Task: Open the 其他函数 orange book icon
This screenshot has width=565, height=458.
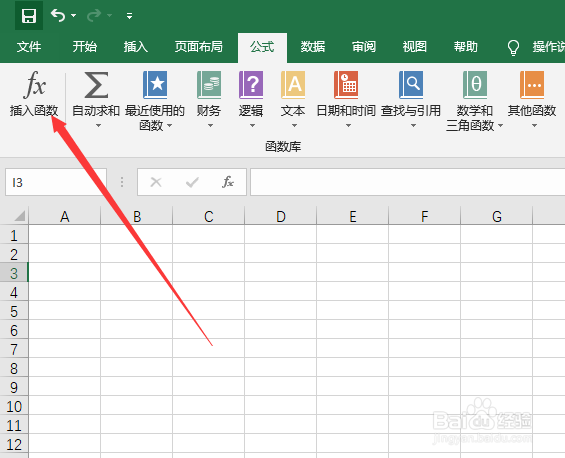Action: point(532,85)
